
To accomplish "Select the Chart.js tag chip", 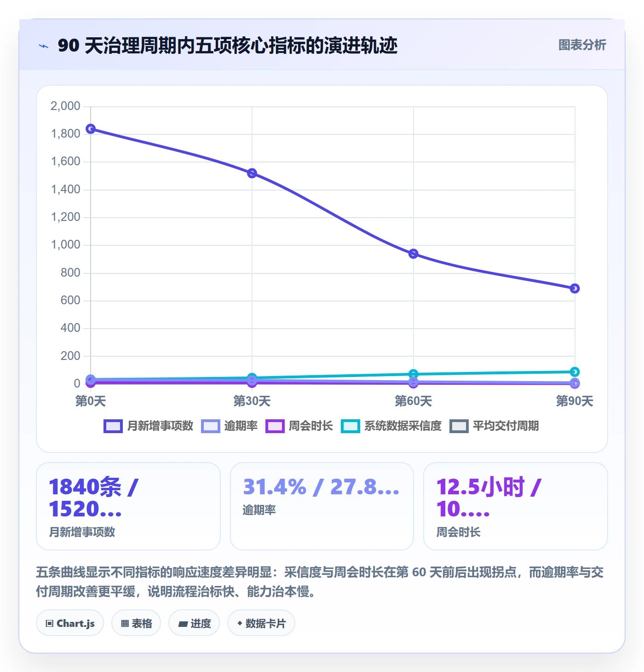I will [70, 623].
